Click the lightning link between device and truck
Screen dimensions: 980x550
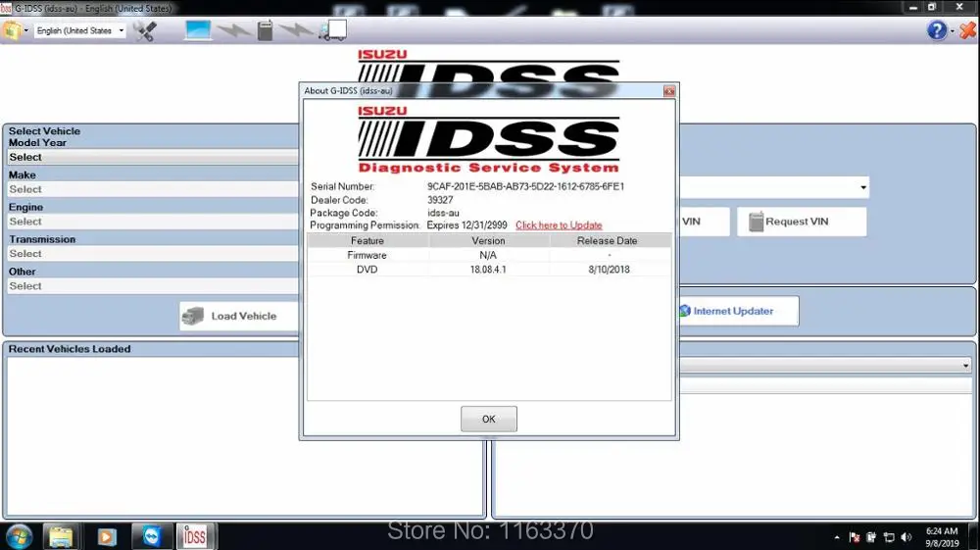point(295,30)
